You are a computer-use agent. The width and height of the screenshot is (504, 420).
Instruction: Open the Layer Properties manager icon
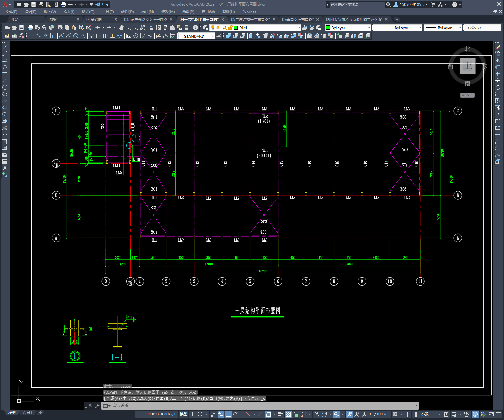[x=206, y=28]
